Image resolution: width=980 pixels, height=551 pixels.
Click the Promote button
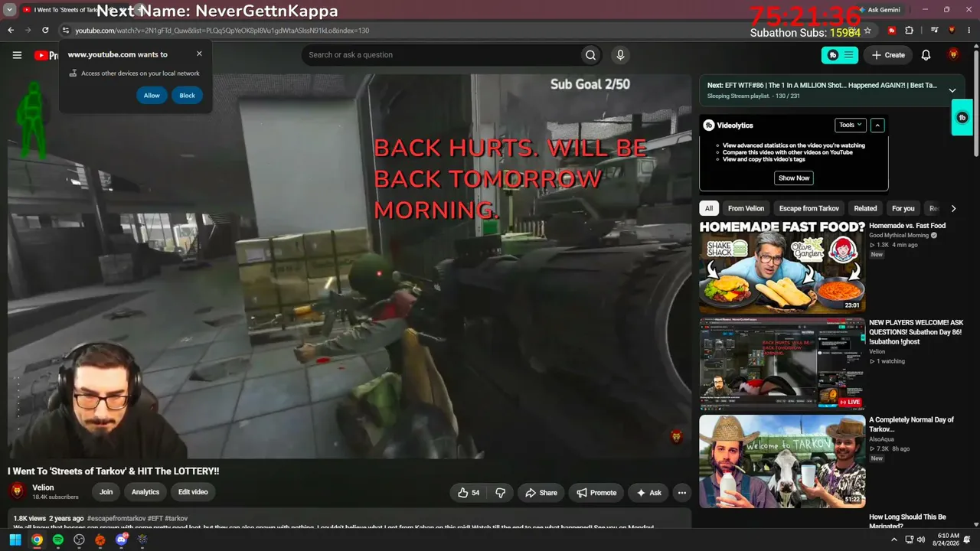[596, 493]
